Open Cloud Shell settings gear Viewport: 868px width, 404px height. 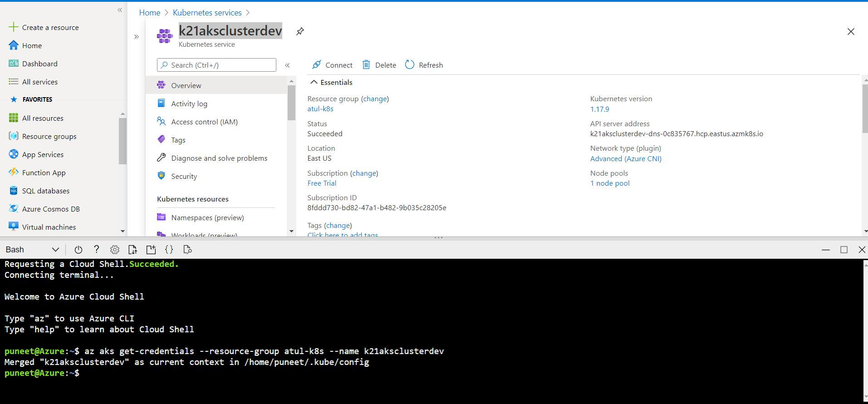point(115,250)
